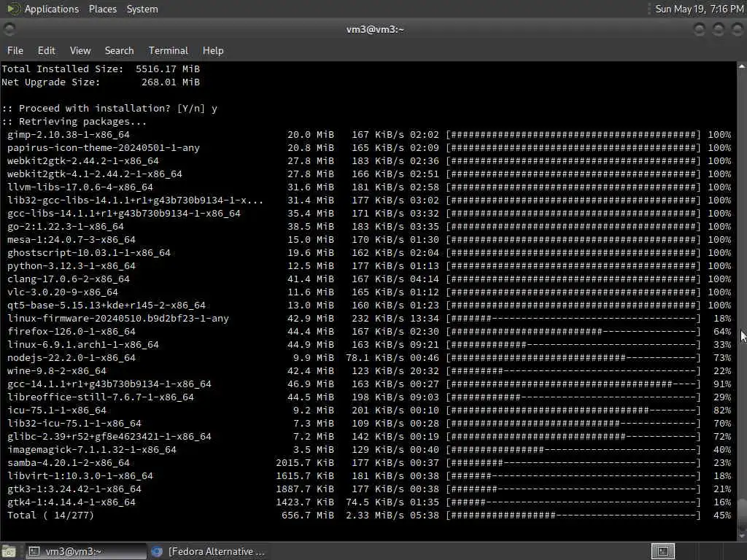Image resolution: width=747 pixels, height=560 pixels.
Task: Click the browser icon on Fedora Alternative taskbar button
Action: [x=157, y=551]
